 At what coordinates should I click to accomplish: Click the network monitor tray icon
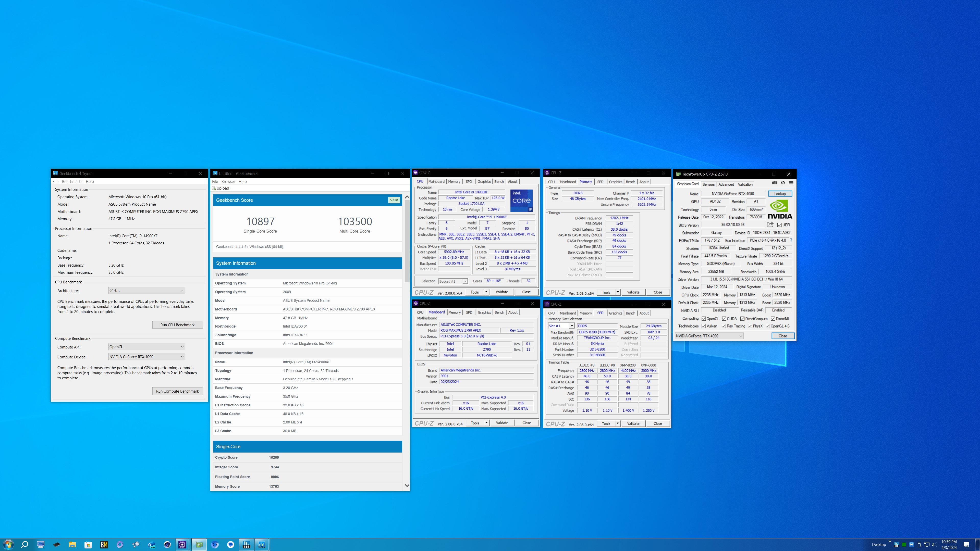[927, 545]
